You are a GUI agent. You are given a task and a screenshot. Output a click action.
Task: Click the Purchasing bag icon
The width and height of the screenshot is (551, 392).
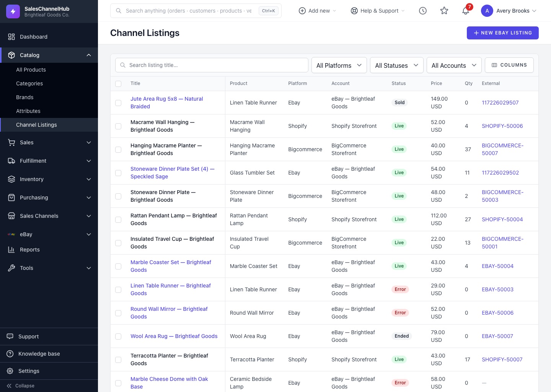[x=11, y=198]
